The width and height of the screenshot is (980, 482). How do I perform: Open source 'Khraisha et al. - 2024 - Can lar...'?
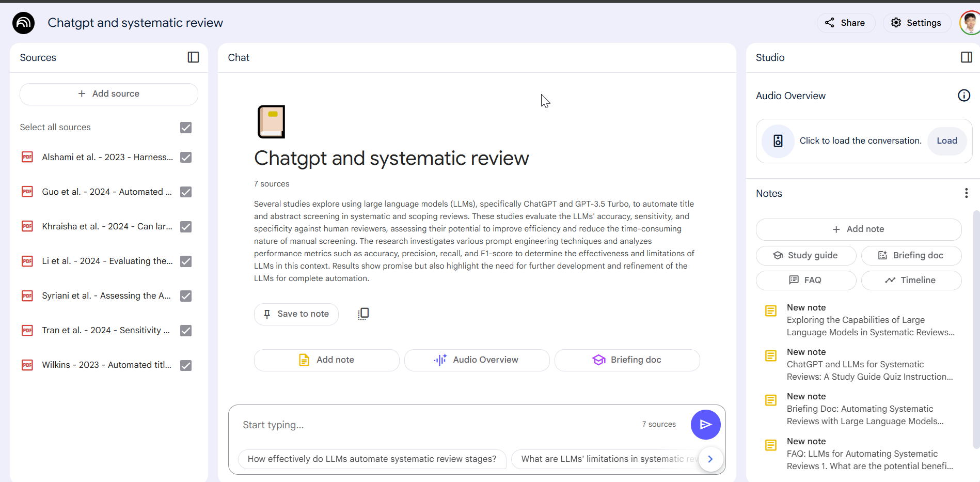coord(107,226)
